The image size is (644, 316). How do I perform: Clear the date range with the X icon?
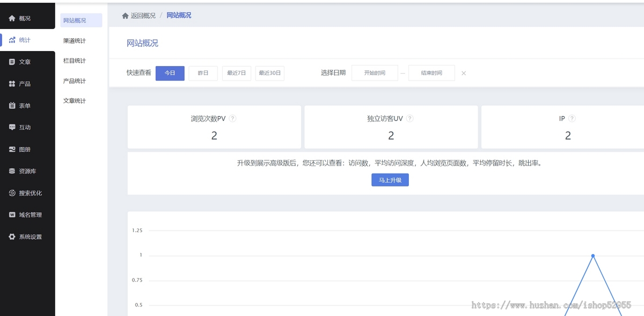point(464,73)
